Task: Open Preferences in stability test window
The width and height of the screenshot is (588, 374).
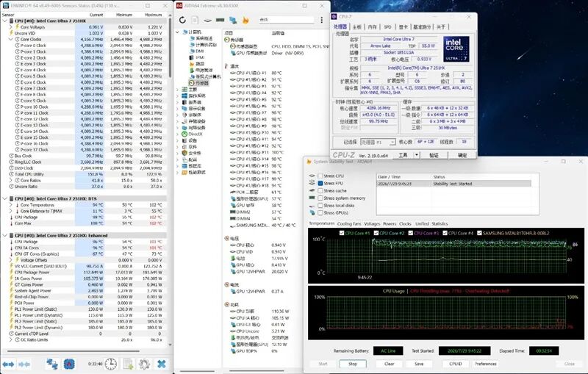Action: [x=485, y=364]
